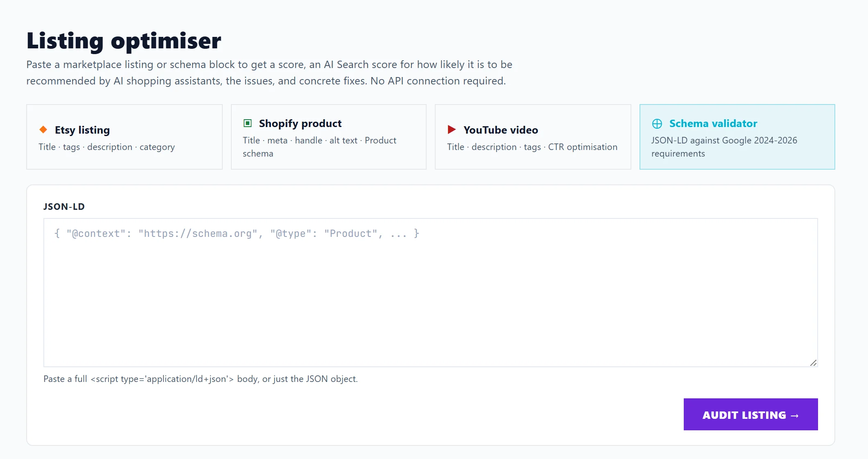Click the Audit Listing button
Screen dimensions: 868x459
pyautogui.click(x=750, y=414)
